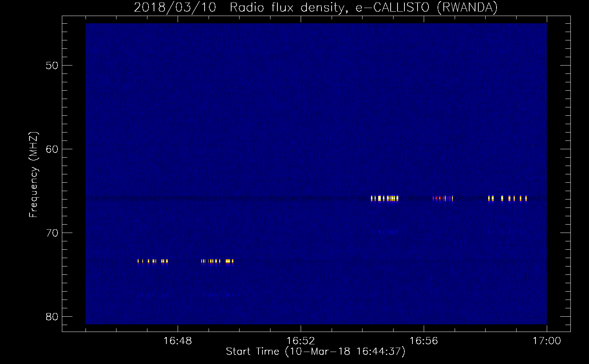The width and height of the screenshot is (589, 364).
Task: Click the 60 frequency tick label
Action: [52, 149]
